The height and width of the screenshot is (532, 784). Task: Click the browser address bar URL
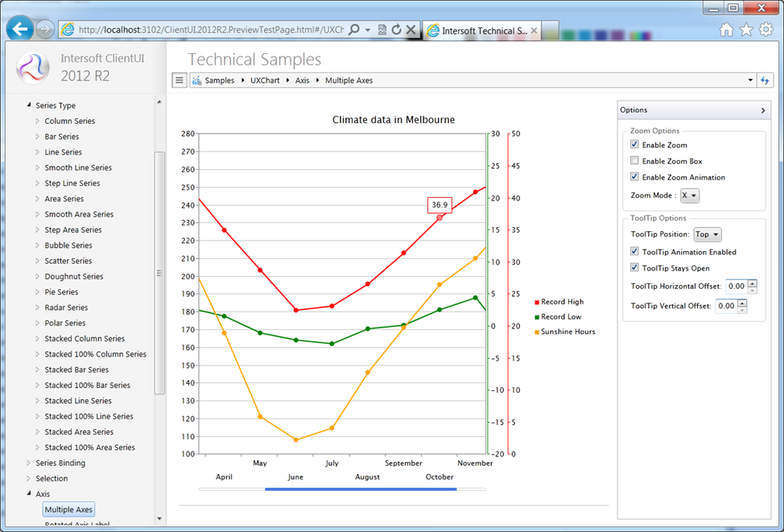tap(211, 30)
